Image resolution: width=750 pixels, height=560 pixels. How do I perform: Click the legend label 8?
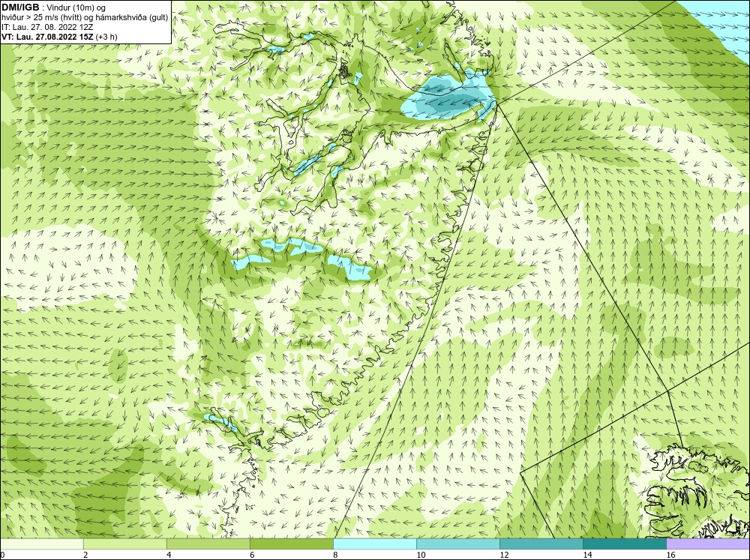coord(335,555)
